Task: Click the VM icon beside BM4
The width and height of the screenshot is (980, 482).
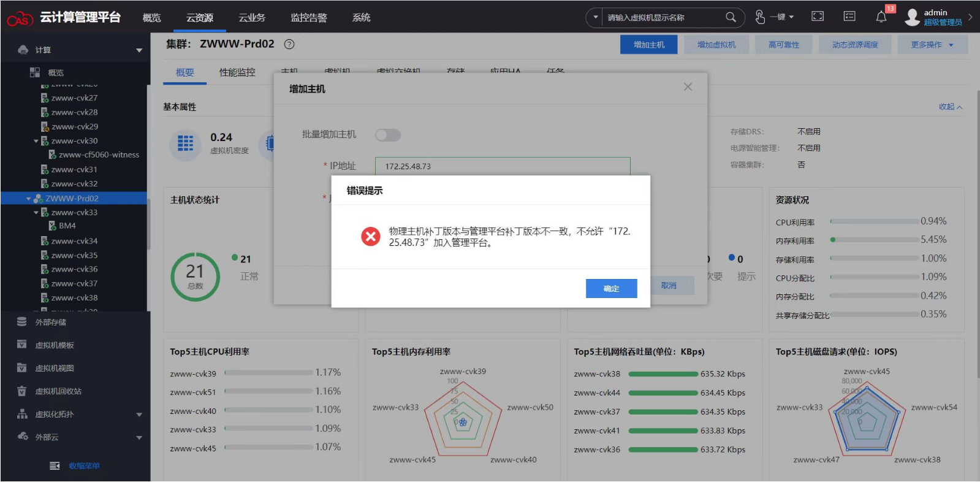Action: 53,226
